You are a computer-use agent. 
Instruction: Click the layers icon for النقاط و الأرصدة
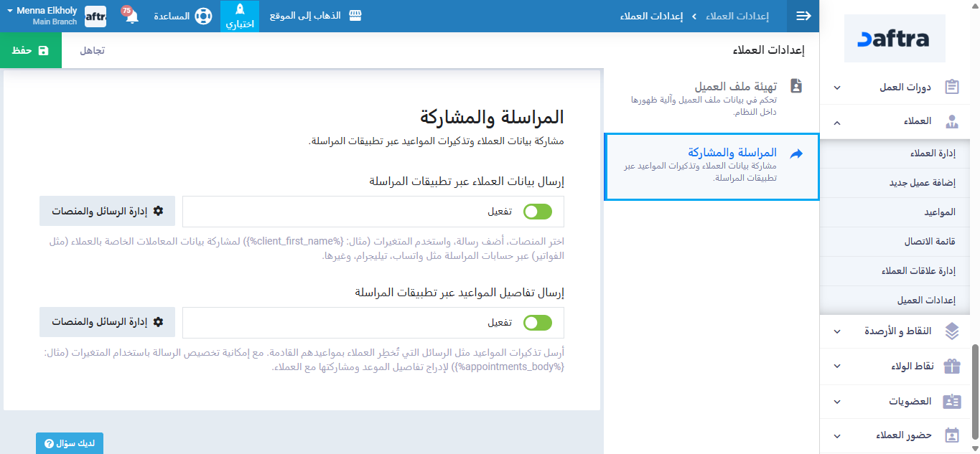point(952,331)
